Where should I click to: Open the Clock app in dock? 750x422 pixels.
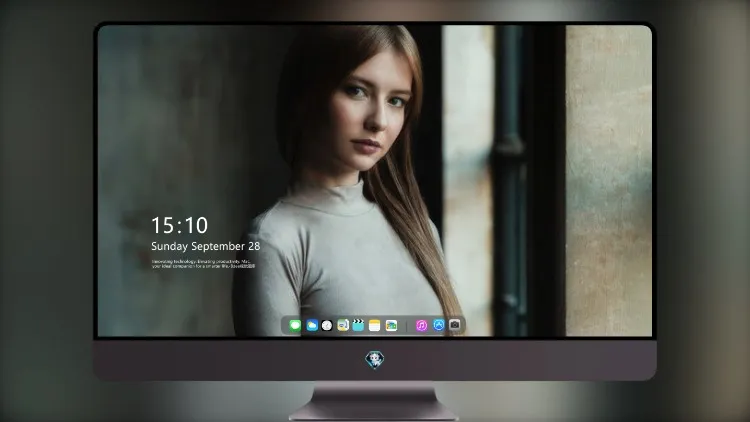tap(327, 325)
